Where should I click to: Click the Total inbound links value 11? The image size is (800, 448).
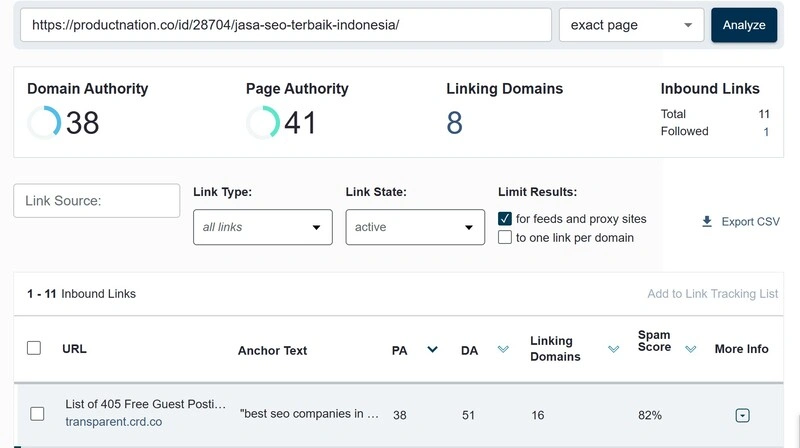(x=764, y=114)
